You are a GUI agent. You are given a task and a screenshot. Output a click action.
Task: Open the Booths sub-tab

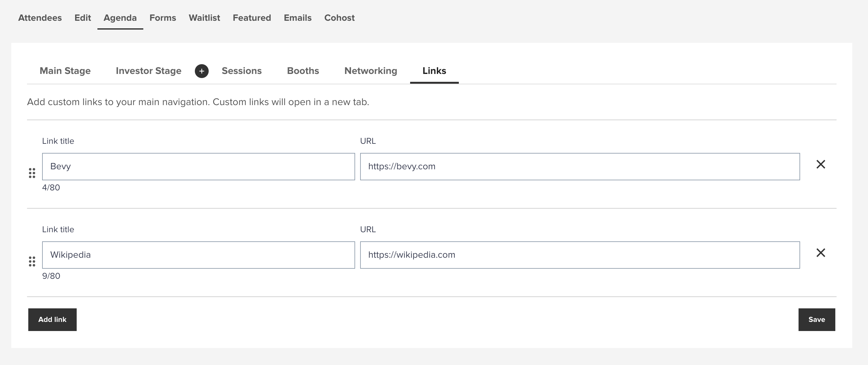pyautogui.click(x=303, y=71)
